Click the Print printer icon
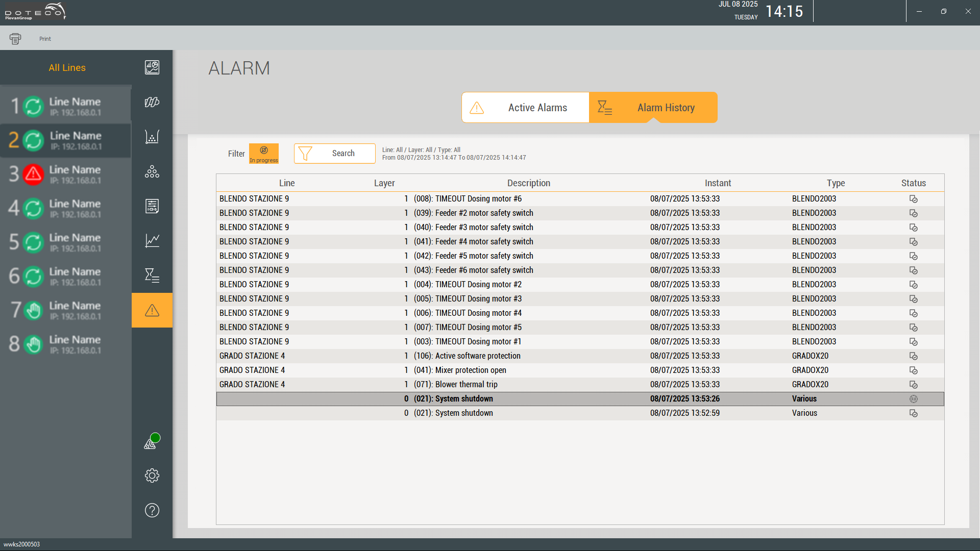 click(15, 39)
